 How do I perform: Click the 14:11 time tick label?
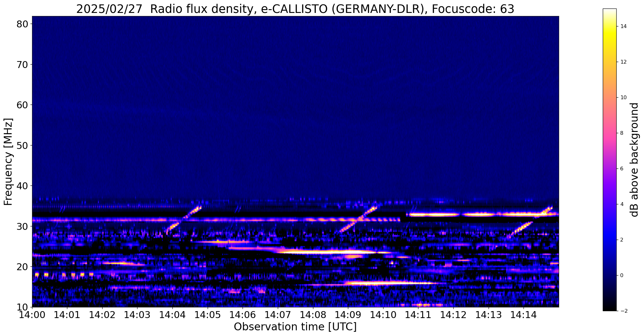tap(418, 315)
